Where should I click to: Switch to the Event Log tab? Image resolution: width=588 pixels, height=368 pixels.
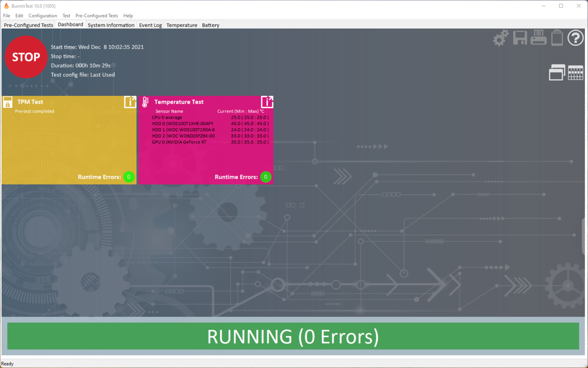coord(150,25)
